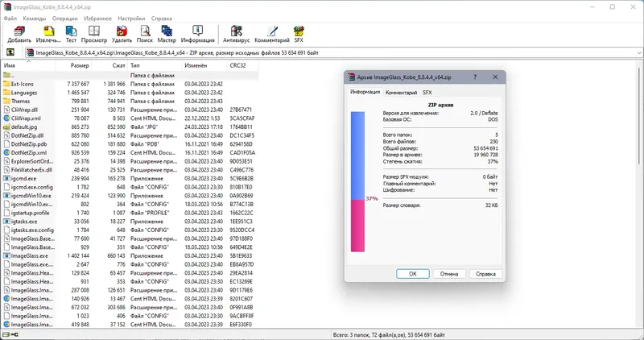Select the igcmdWin10.exe file row

[x=130, y=196]
